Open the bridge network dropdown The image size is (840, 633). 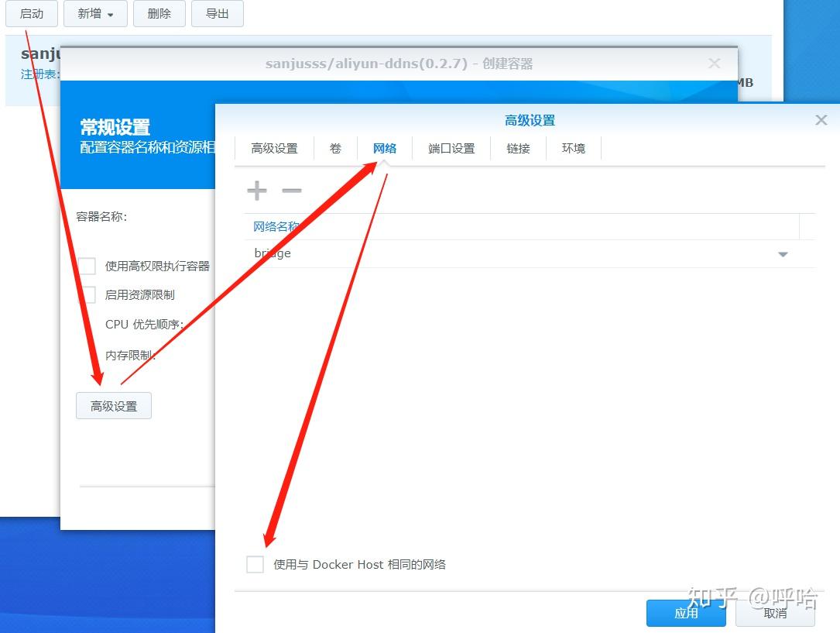tap(783, 253)
